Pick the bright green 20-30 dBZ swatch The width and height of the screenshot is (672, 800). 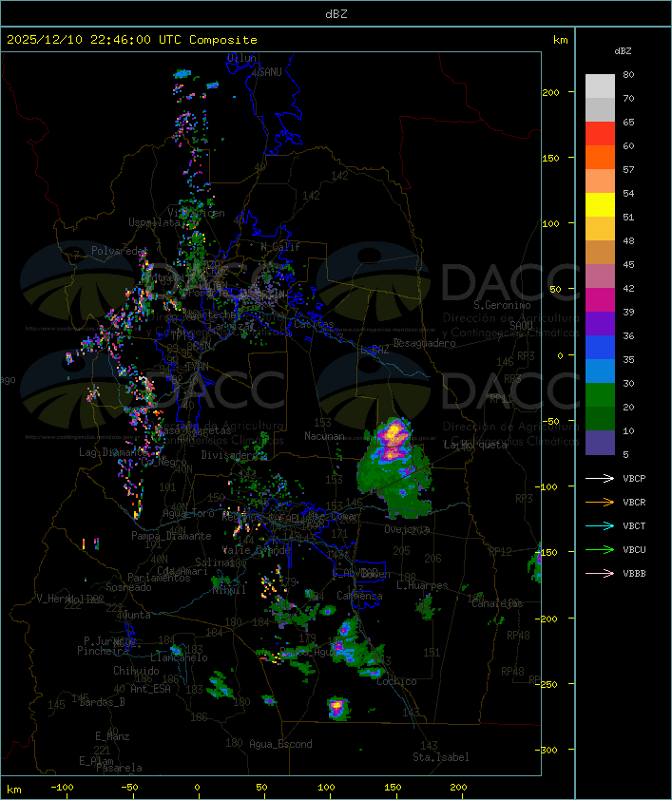(600, 395)
